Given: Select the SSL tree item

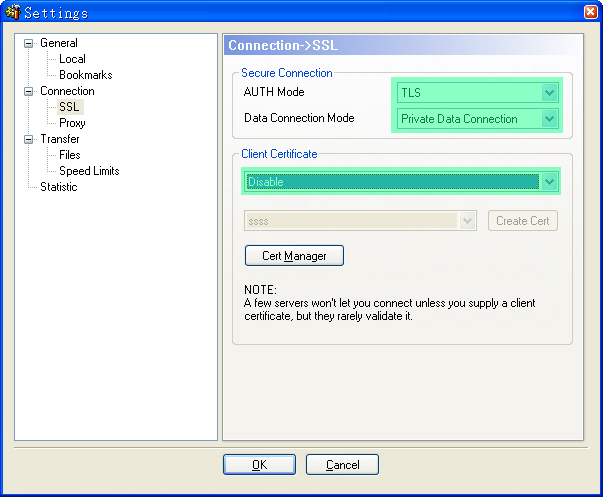Looking at the screenshot, I should coord(70,107).
